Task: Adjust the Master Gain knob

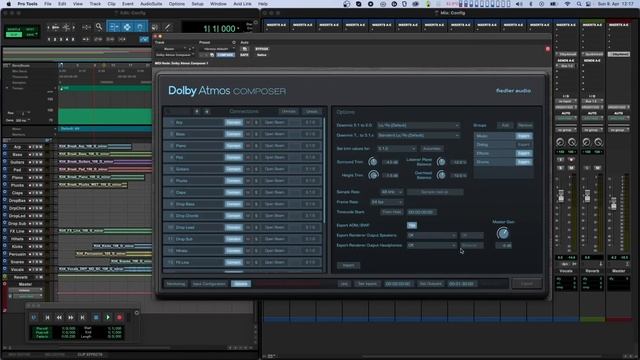Action: (x=503, y=233)
